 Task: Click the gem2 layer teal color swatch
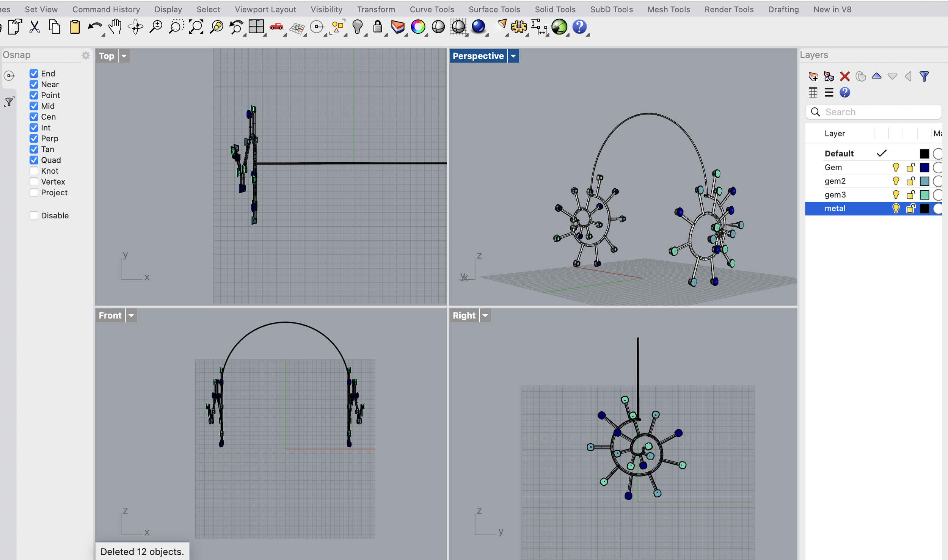pos(924,181)
